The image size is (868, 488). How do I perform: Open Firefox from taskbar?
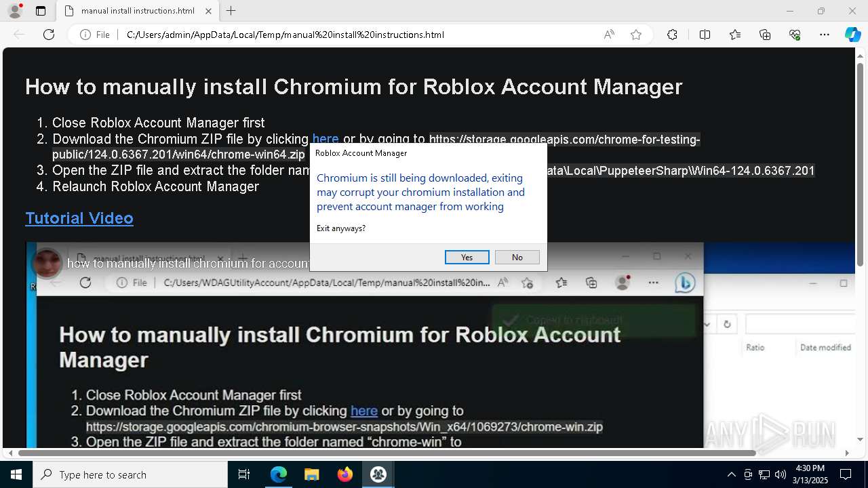pos(345,474)
